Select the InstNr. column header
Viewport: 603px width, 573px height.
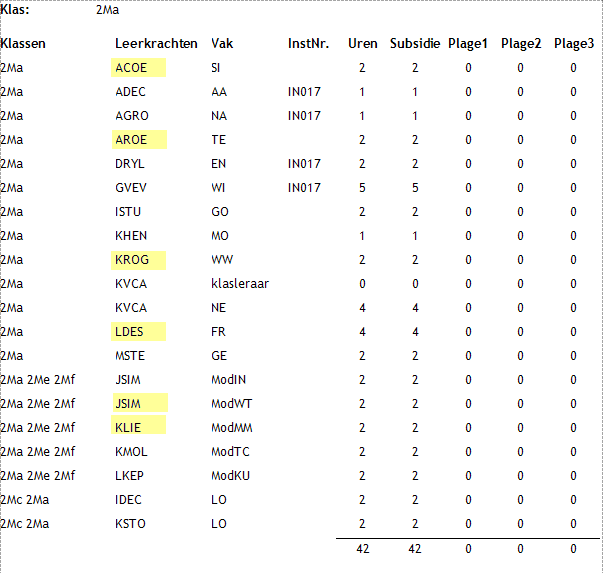click(x=308, y=43)
